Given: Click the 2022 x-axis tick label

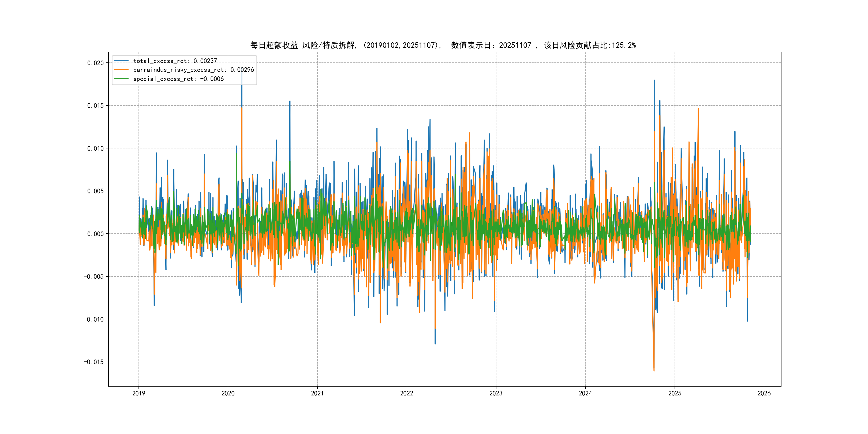Looking at the screenshot, I should pyautogui.click(x=406, y=393).
